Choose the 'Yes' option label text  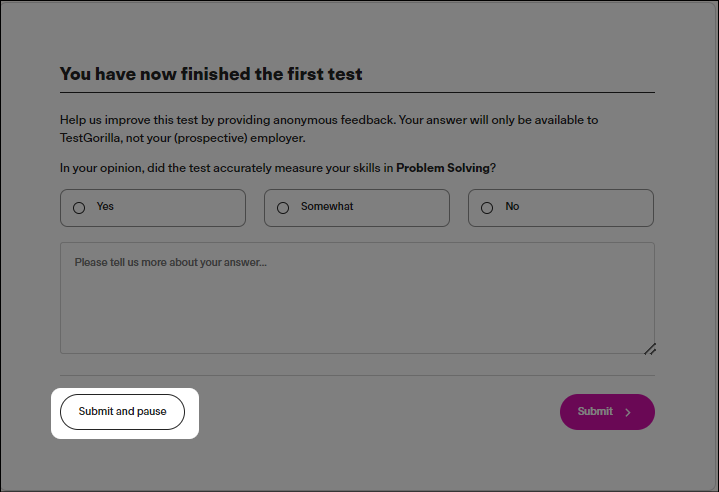105,206
